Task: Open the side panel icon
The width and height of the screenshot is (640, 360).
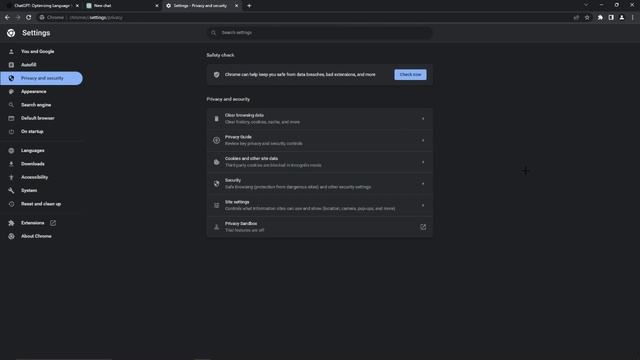Action: [611, 18]
